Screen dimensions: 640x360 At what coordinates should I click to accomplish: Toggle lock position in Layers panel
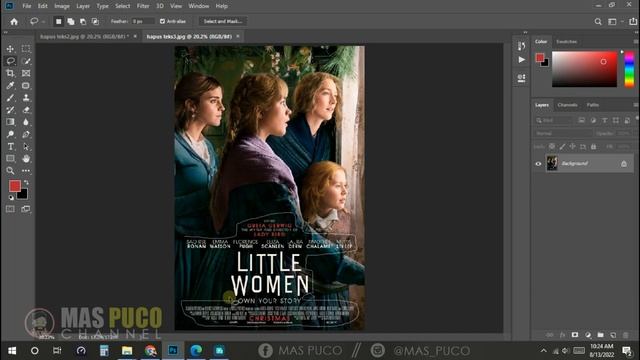(573, 146)
